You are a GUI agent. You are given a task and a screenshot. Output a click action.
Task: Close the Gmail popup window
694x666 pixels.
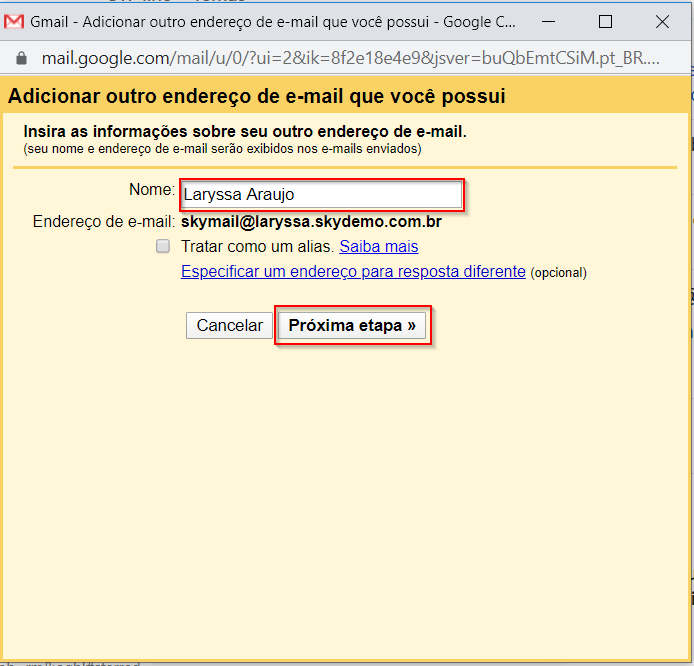click(662, 21)
